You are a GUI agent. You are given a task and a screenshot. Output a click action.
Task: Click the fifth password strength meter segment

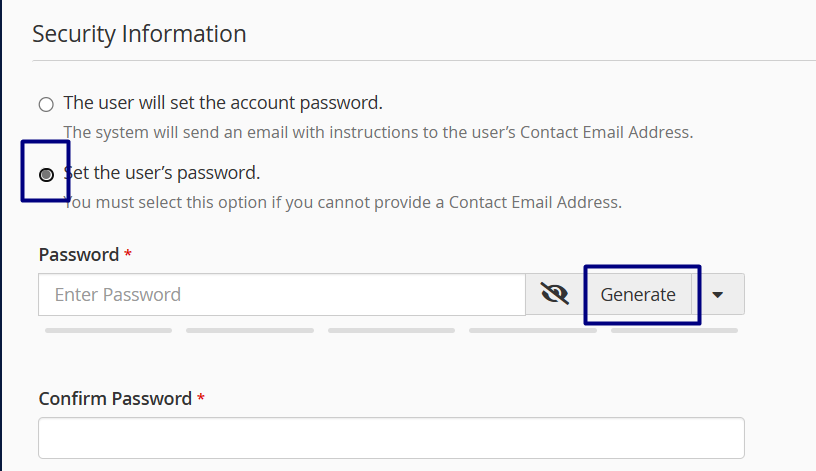pyautogui.click(x=674, y=330)
